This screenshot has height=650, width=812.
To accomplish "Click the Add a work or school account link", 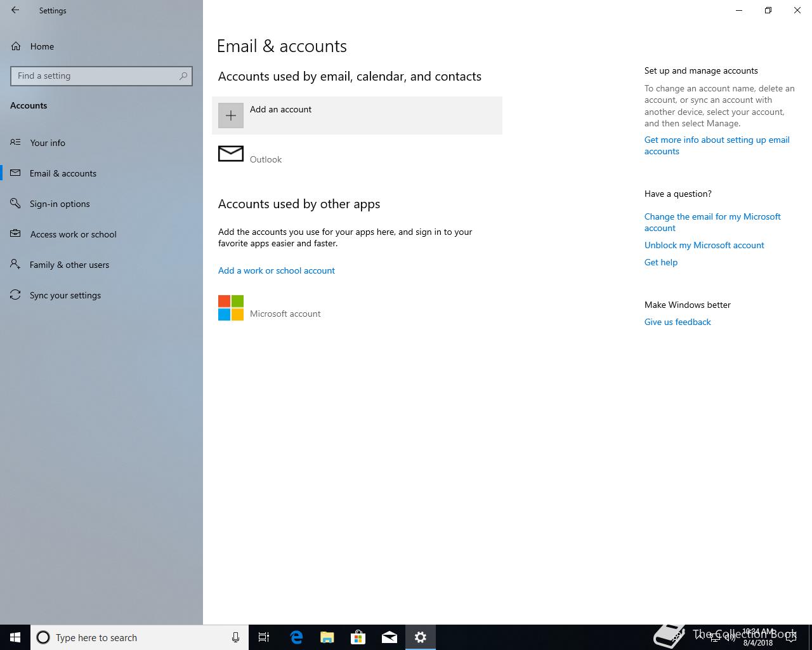I will (x=277, y=270).
